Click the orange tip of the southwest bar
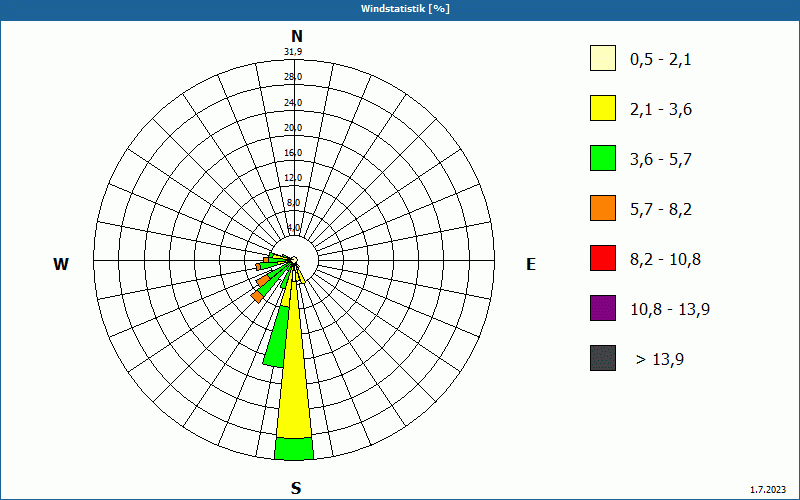The width and height of the screenshot is (800, 500). pos(257,296)
